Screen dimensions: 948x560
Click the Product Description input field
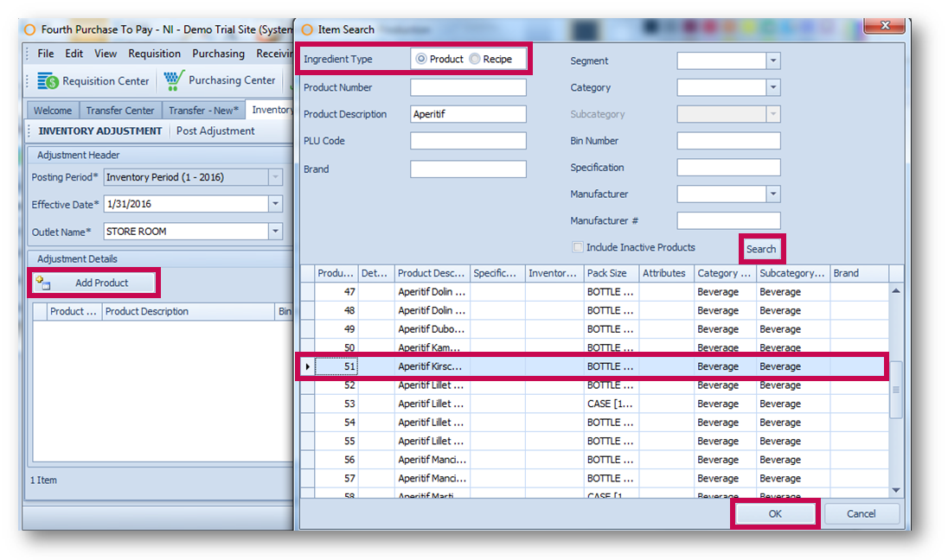pos(468,114)
